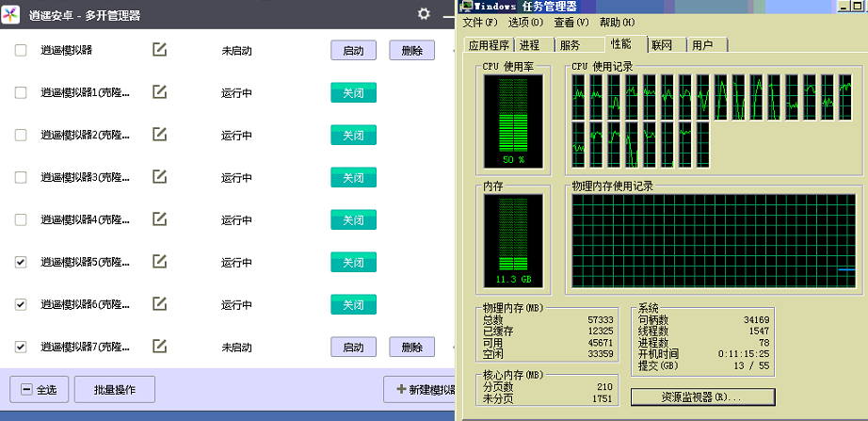Click the 逍遥安卓 app logo icon
This screenshot has width=868, height=421.
pos(10,14)
